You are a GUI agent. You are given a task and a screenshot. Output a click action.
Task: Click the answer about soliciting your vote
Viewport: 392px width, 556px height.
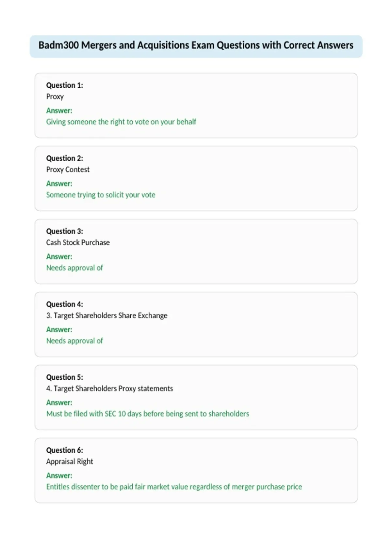click(x=101, y=195)
